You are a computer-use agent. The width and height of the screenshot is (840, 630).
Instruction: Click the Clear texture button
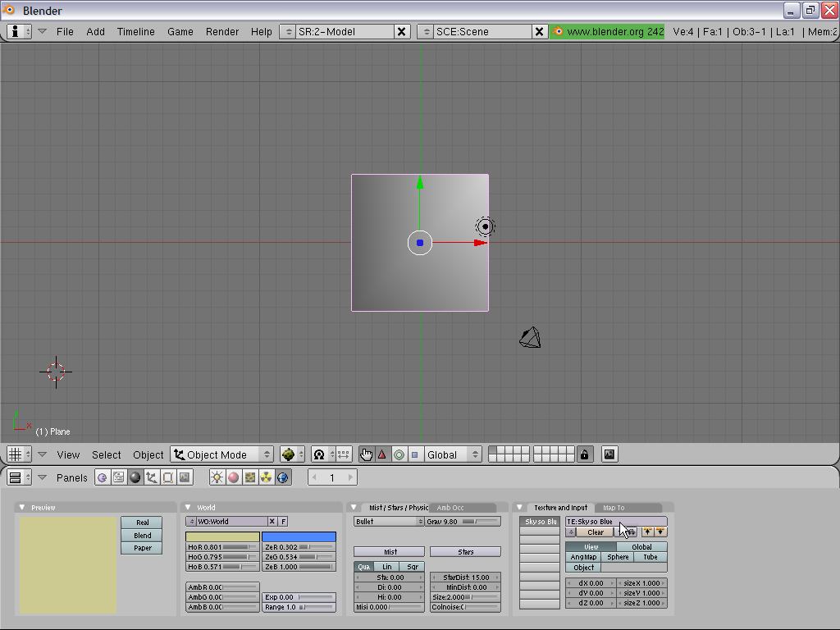pos(596,532)
